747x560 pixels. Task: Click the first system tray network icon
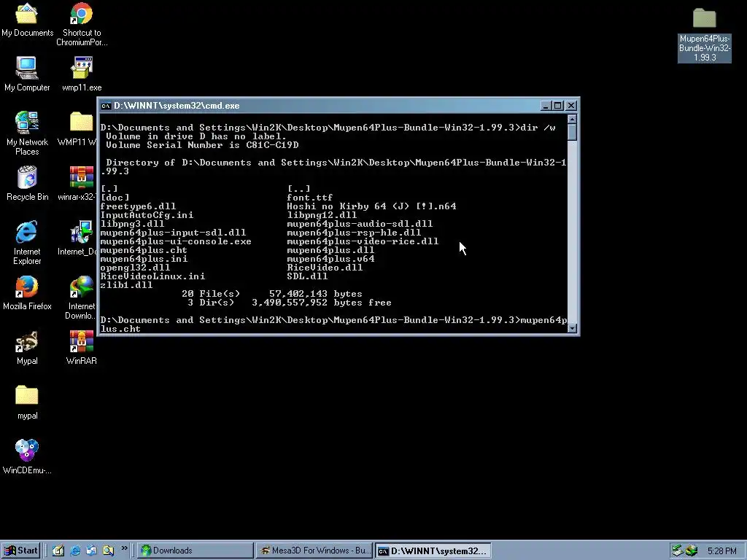click(678, 551)
